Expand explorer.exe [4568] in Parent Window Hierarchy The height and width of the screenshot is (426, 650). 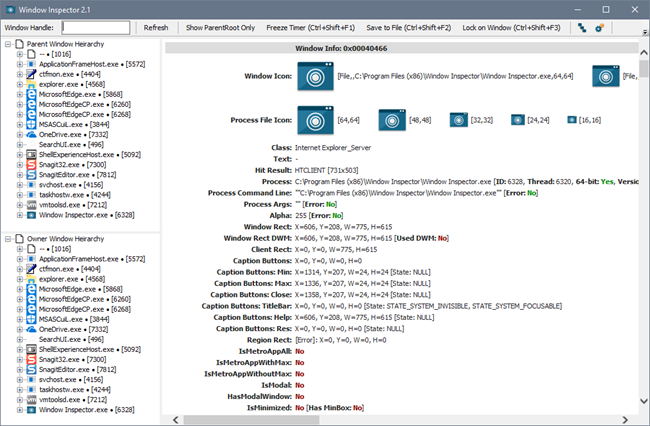[x=20, y=84]
